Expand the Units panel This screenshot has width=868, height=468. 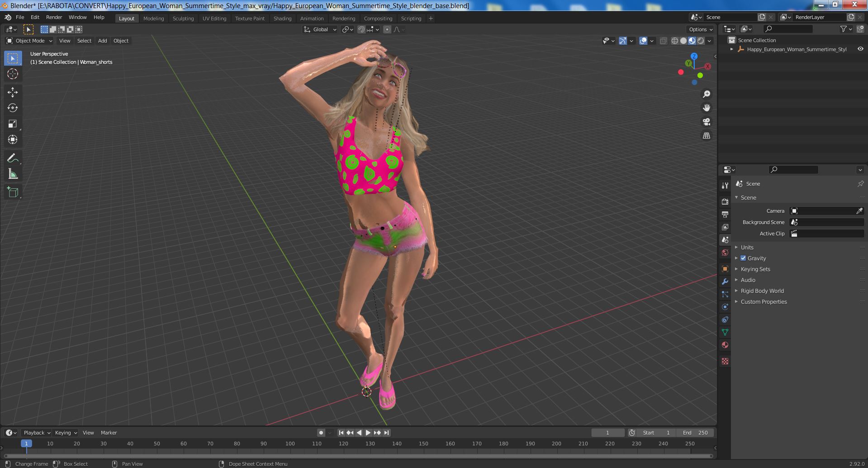(x=747, y=247)
